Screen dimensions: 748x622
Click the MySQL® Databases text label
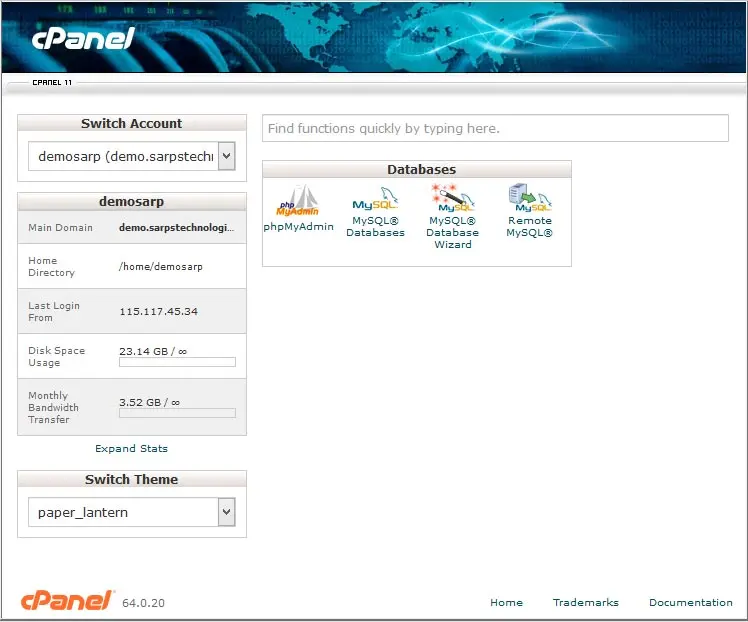click(375, 227)
